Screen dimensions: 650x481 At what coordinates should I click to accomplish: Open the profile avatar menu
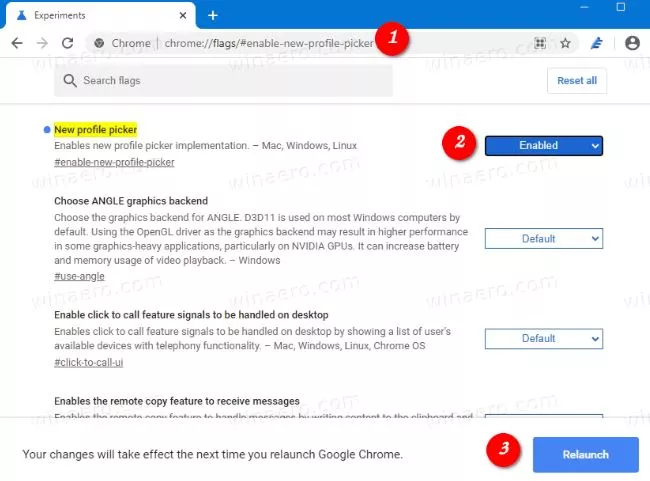pyautogui.click(x=632, y=43)
